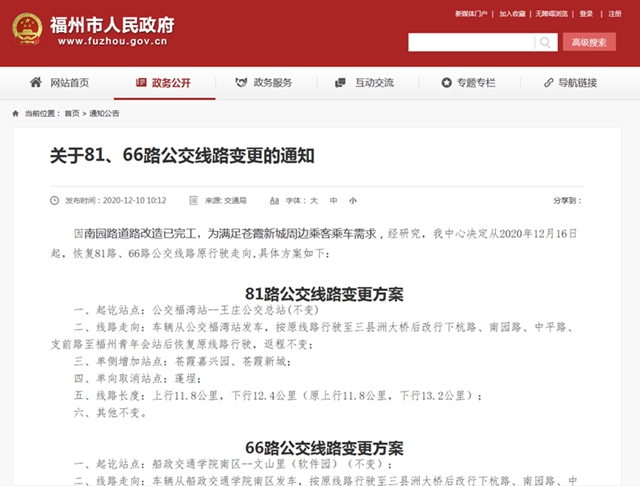Click the magnifier search icon
Image resolution: width=640 pixels, height=486 pixels.
tap(546, 42)
